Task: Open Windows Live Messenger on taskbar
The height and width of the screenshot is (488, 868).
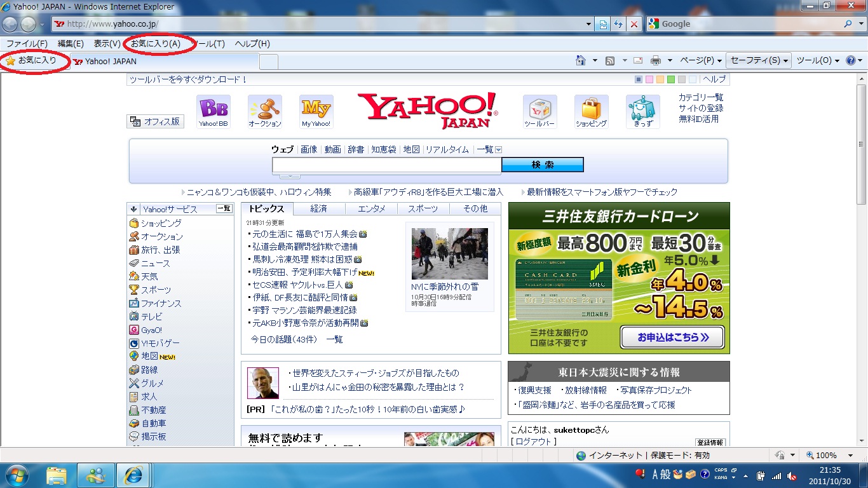Action: click(x=96, y=475)
